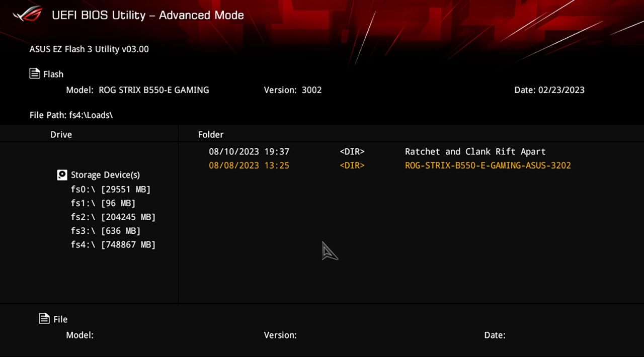644x357 pixels.
Task: Click the disk icon beside Storage Device(s)
Action: pyautogui.click(x=62, y=175)
